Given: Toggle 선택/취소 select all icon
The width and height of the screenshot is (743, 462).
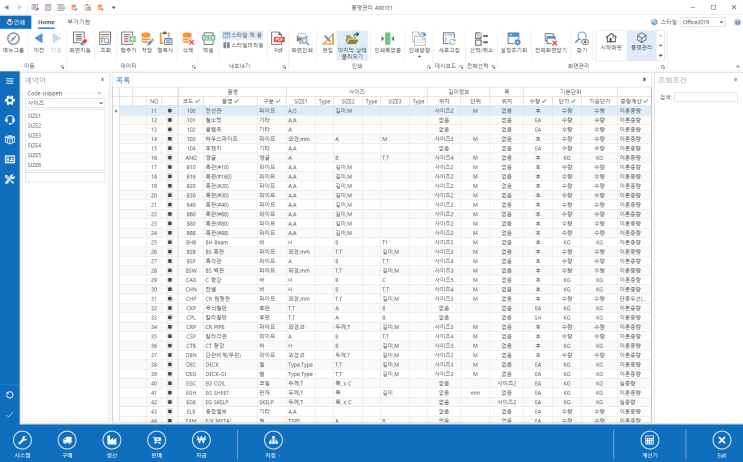Looking at the screenshot, I should click(481, 39).
